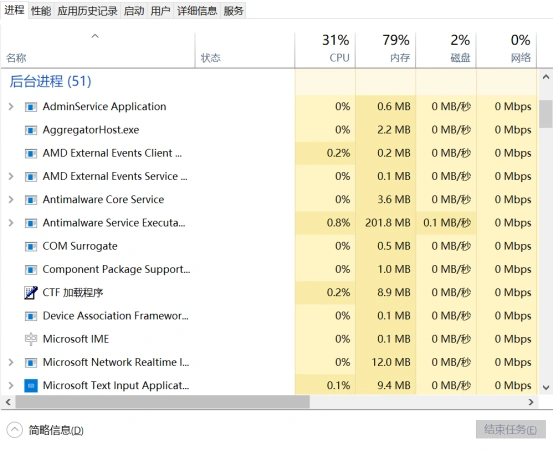Click the Microsoft IME icon
This screenshot has width=553, height=451.
[x=31, y=339]
